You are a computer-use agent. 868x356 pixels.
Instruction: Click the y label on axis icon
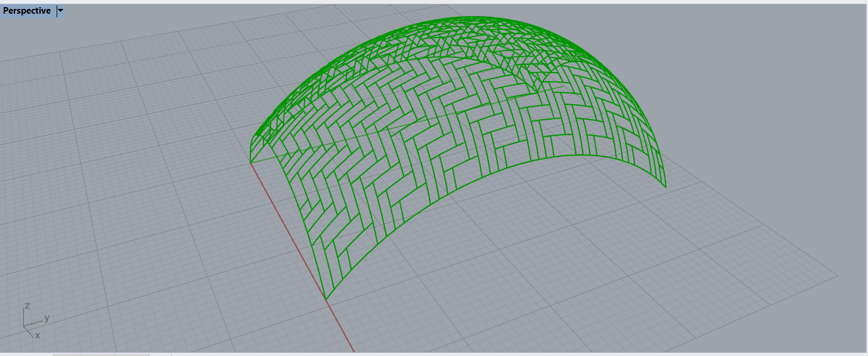point(46,317)
